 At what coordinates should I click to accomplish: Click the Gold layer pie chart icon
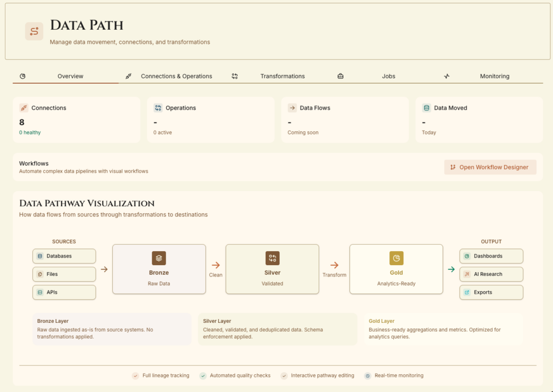(396, 258)
